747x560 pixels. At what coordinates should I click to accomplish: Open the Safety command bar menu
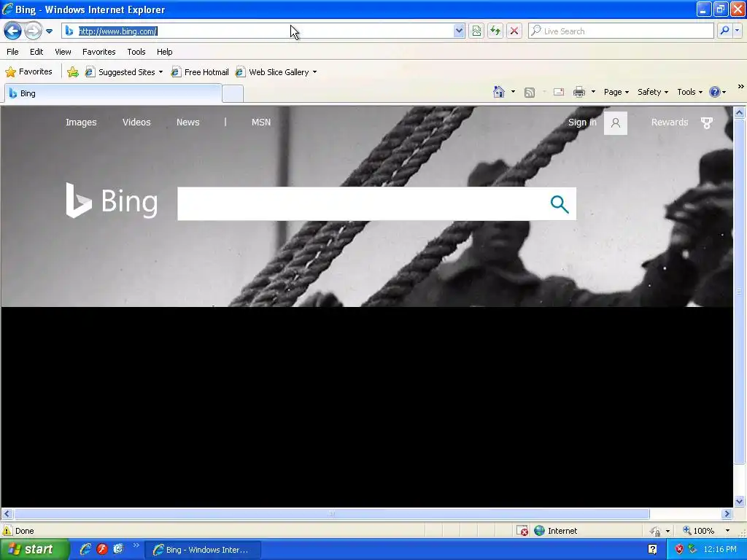(653, 92)
